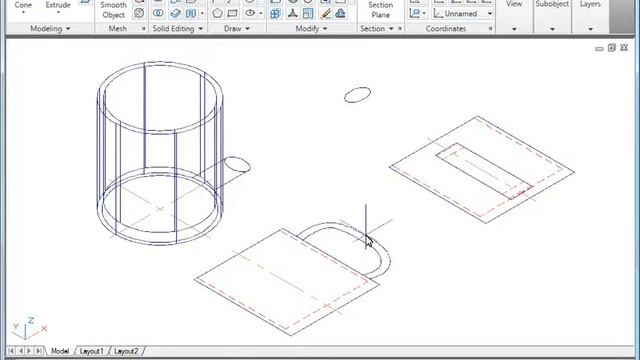Open the dropdown arrow under Cone
The image size is (640, 360).
tap(23, 13)
